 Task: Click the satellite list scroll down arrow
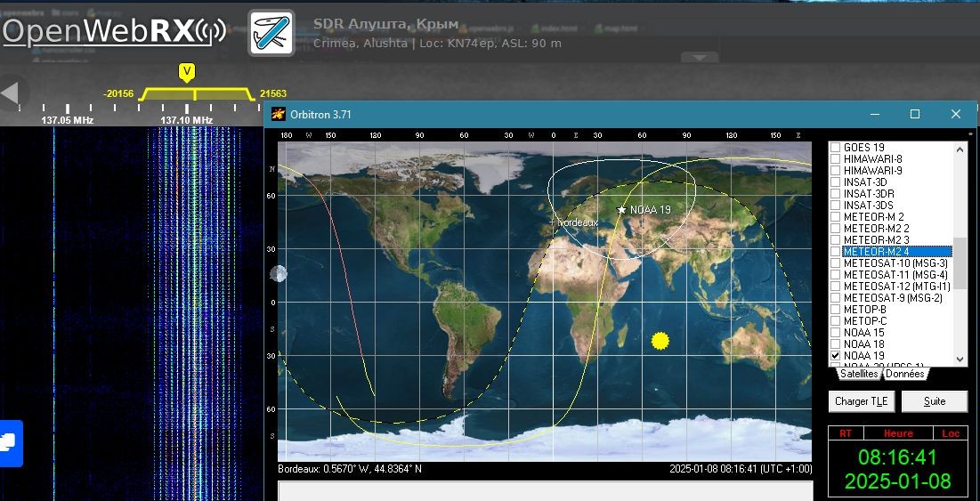(x=960, y=360)
